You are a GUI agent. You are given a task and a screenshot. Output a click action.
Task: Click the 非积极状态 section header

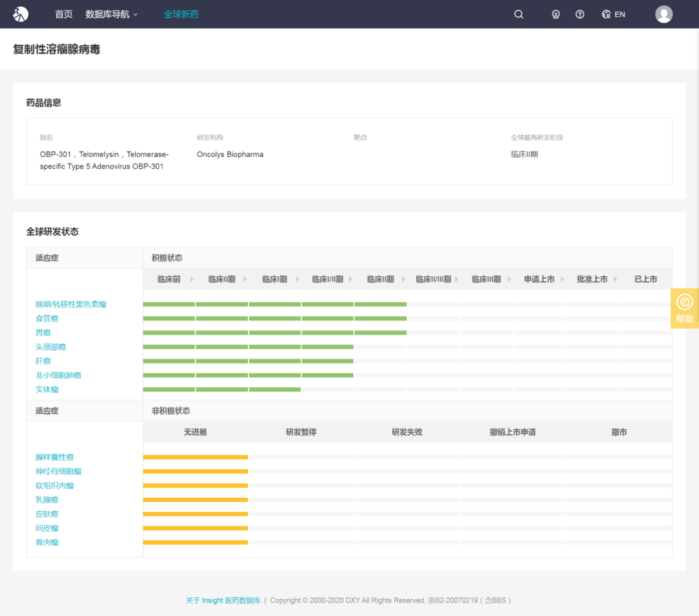tap(171, 411)
